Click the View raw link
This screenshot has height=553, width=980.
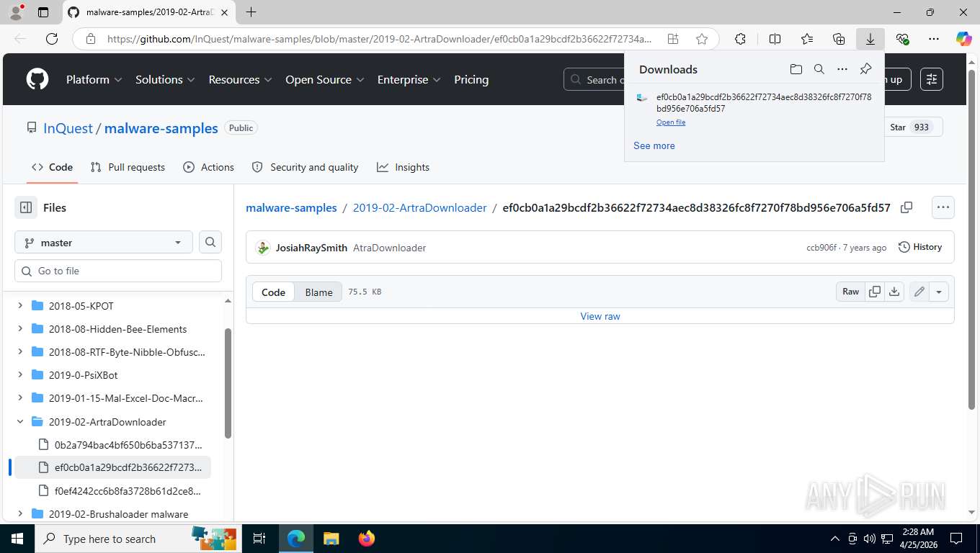[600, 316]
